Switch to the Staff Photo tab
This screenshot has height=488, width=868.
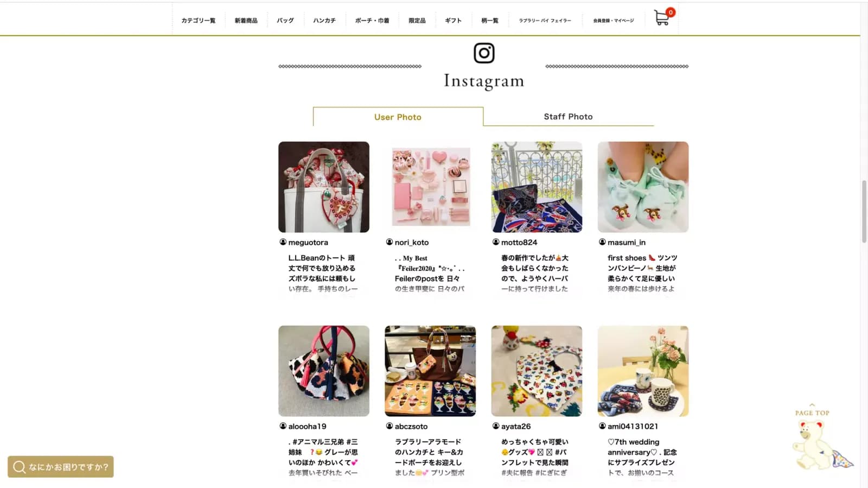(x=568, y=117)
